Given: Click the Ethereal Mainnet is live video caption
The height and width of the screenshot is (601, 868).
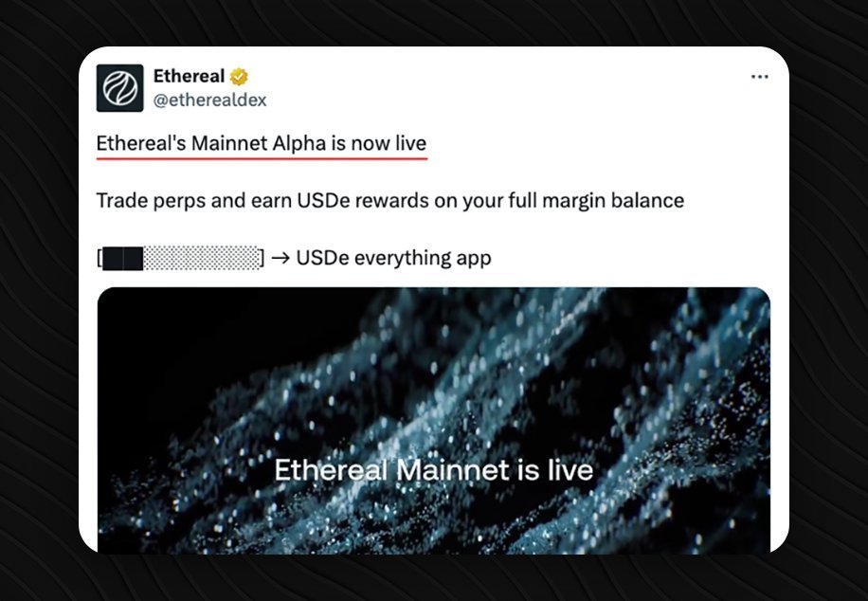Looking at the screenshot, I should tap(433, 470).
